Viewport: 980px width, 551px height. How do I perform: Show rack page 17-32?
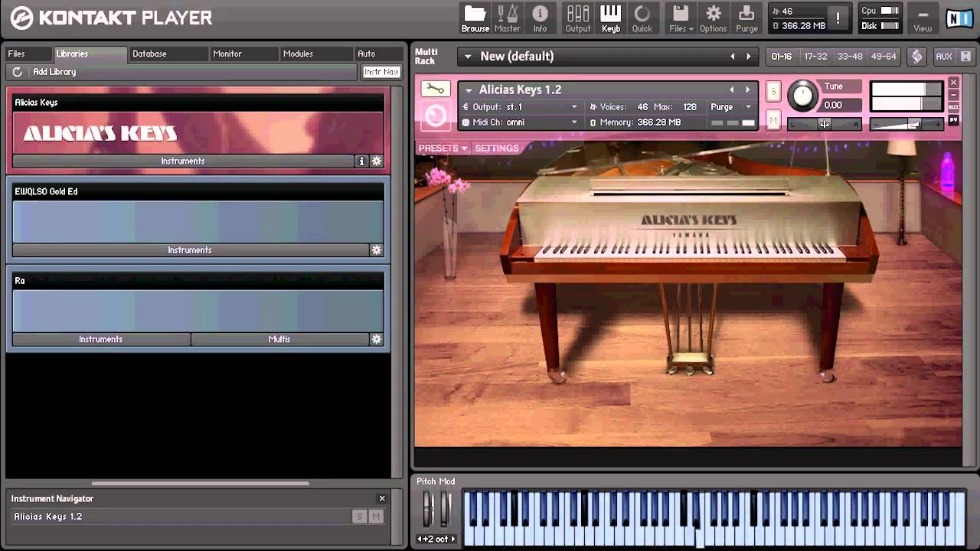click(x=815, y=57)
